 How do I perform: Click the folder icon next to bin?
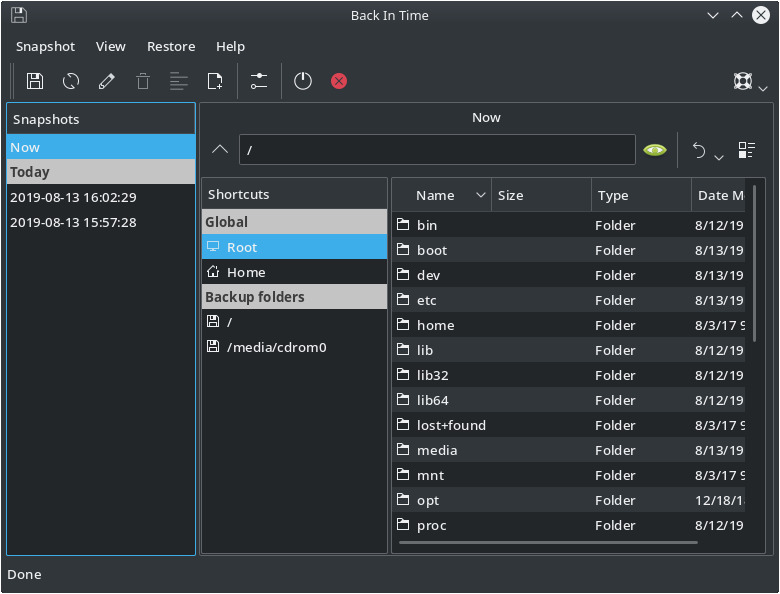coord(403,224)
